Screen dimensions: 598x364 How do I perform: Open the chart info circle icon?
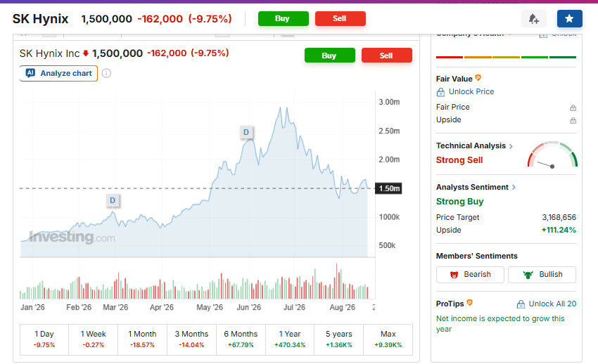106,73
